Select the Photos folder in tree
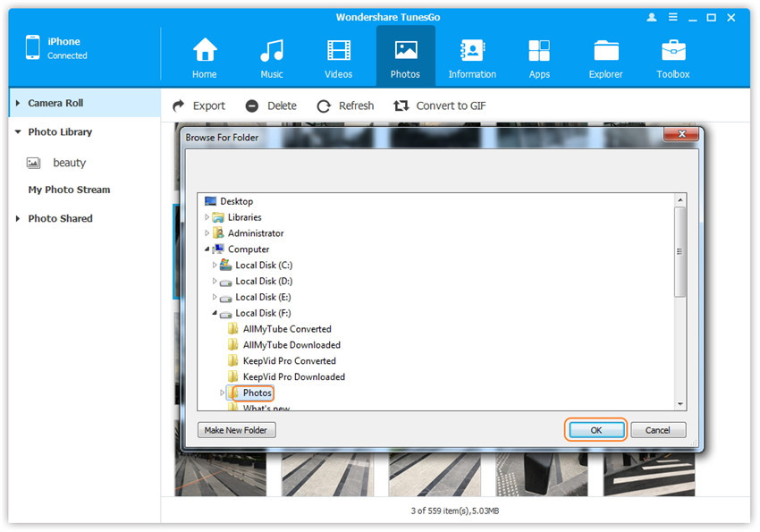This screenshot has width=760, height=532. coord(257,393)
